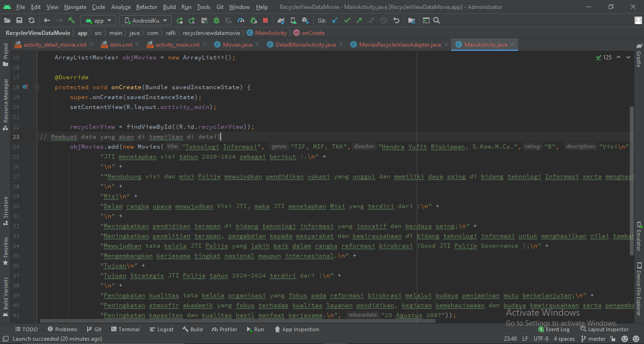Rollback changes with the undo icon
644x344 pixels.
point(396,20)
